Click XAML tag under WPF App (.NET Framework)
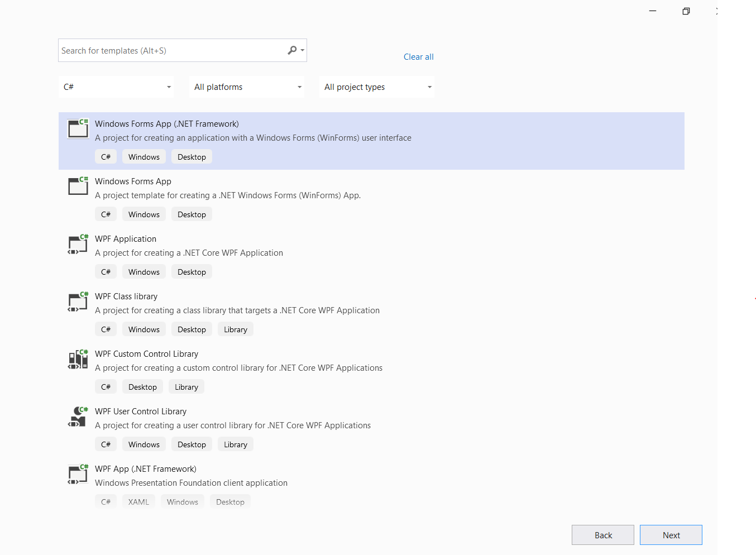Screen dimensions: 756x555 pos(138,502)
